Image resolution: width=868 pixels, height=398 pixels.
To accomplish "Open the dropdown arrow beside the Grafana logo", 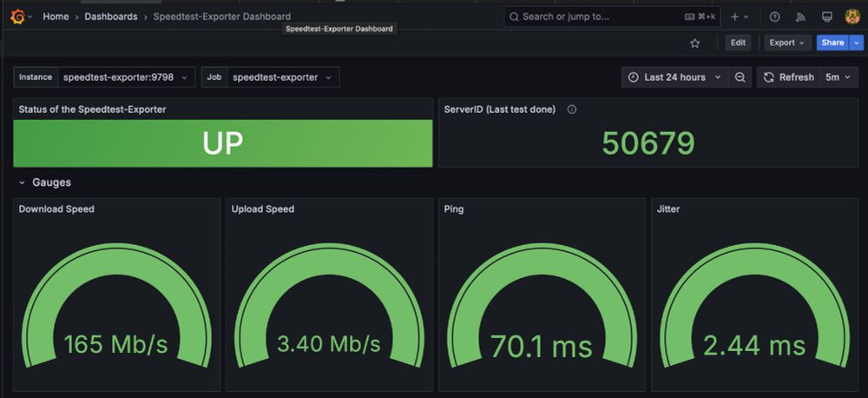I will [30, 17].
